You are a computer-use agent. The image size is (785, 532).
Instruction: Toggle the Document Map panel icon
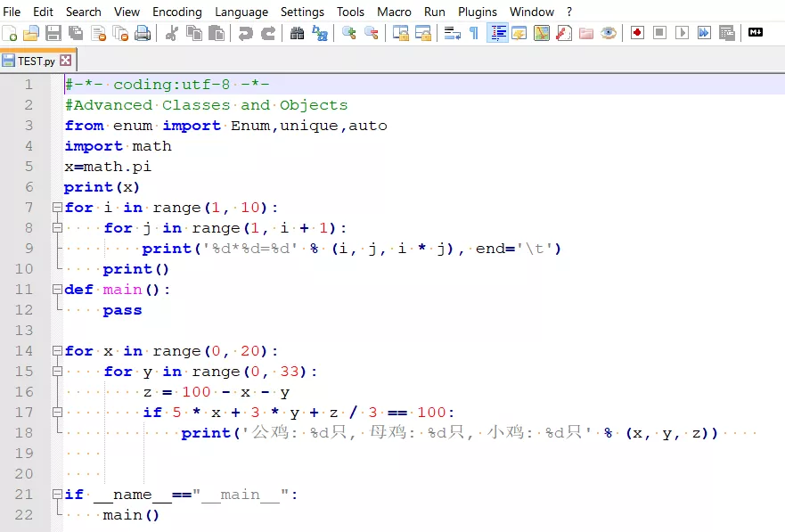(542, 34)
